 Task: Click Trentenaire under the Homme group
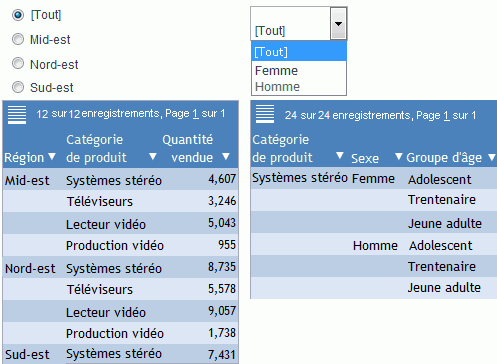click(x=442, y=267)
